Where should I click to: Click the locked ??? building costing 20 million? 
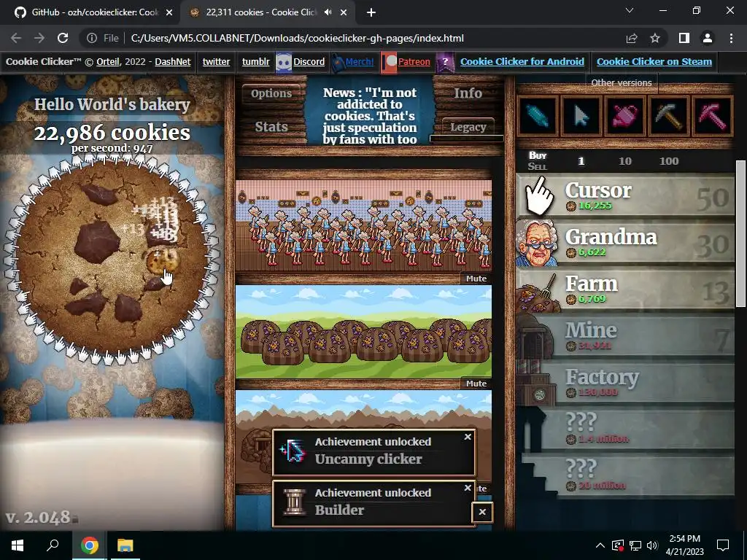[x=625, y=477]
